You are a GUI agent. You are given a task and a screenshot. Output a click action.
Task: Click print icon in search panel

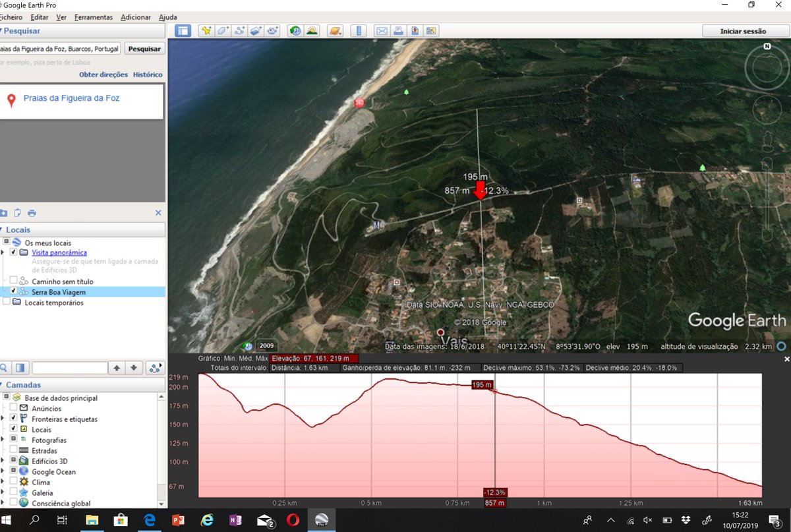pos(32,213)
